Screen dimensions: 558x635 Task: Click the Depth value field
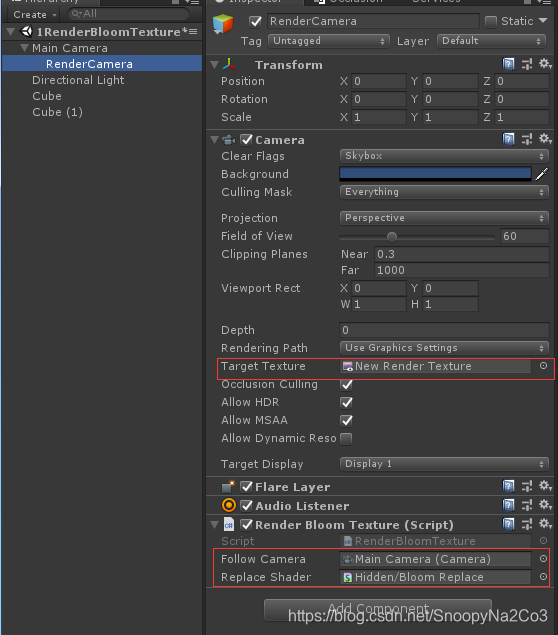point(444,330)
